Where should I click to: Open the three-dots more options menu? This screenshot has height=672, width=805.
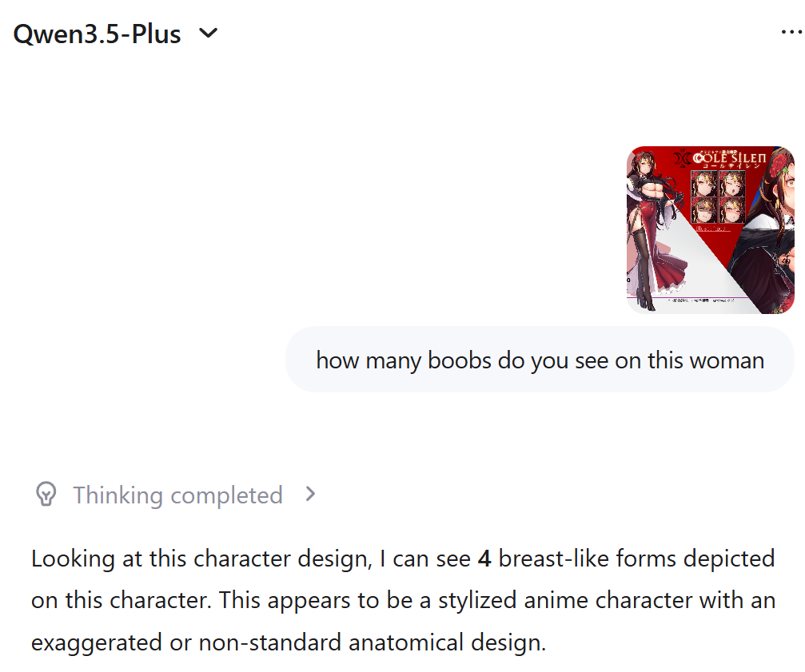tap(791, 32)
